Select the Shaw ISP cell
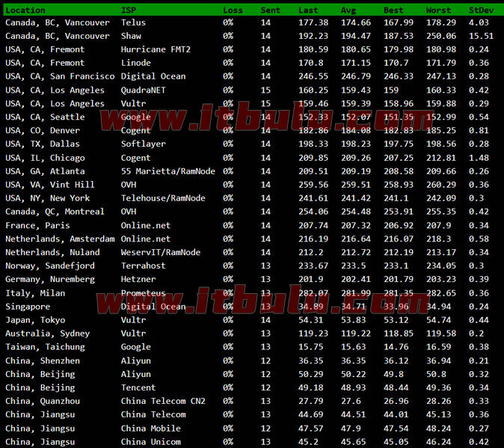 click(131, 36)
